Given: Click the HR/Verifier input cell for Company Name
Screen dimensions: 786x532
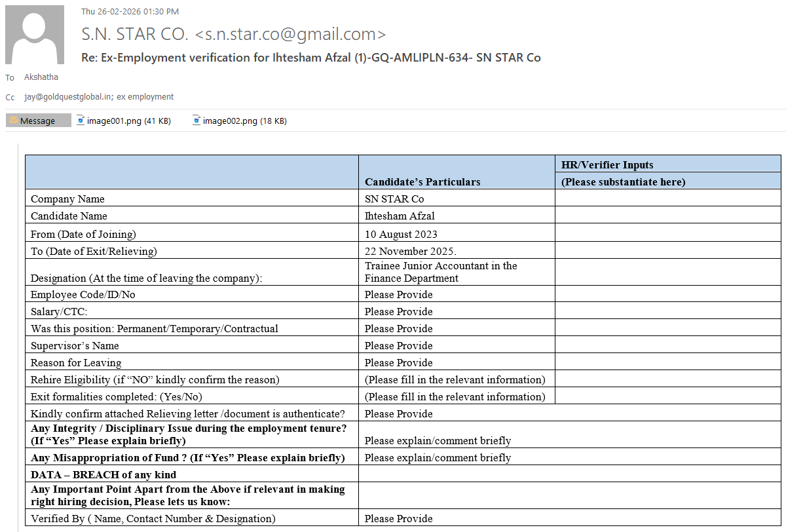Looking at the screenshot, I should (667, 199).
